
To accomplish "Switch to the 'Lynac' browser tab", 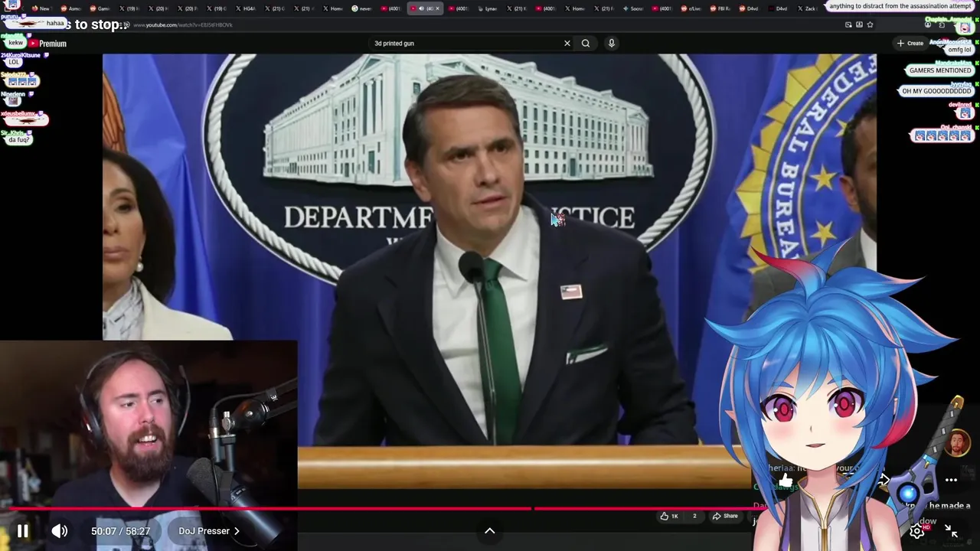I will [x=486, y=8].
